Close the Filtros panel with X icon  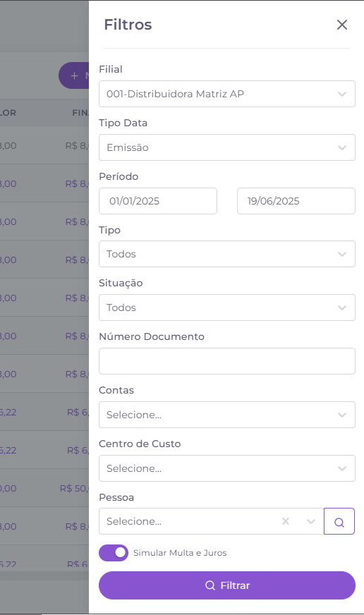(342, 25)
